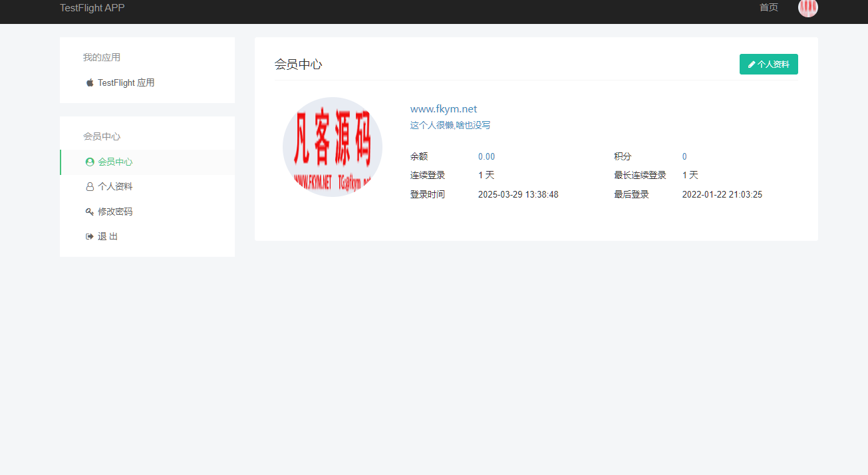
Task: Click the green 个人资料 edit button
Action: [x=769, y=65]
